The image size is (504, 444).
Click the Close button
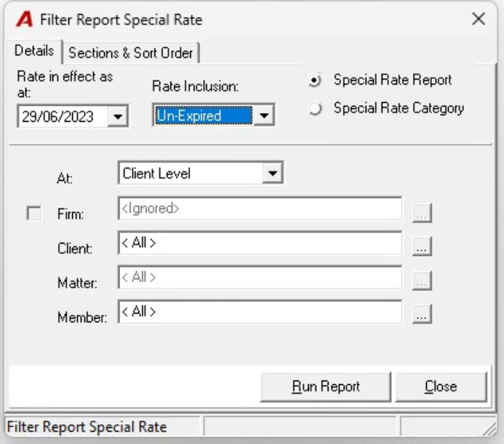pyautogui.click(x=441, y=387)
